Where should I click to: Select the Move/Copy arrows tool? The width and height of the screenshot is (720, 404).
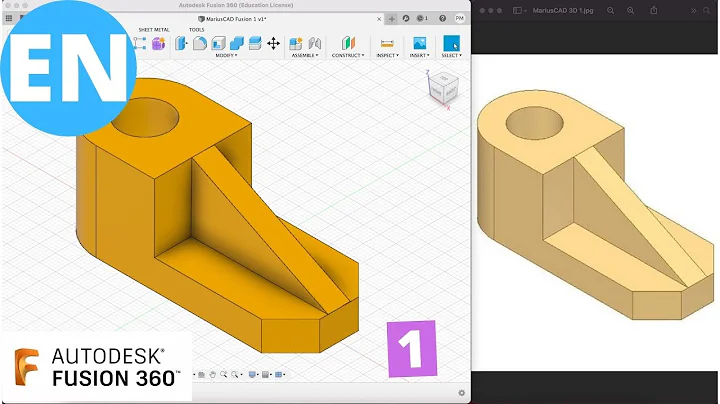click(273, 44)
